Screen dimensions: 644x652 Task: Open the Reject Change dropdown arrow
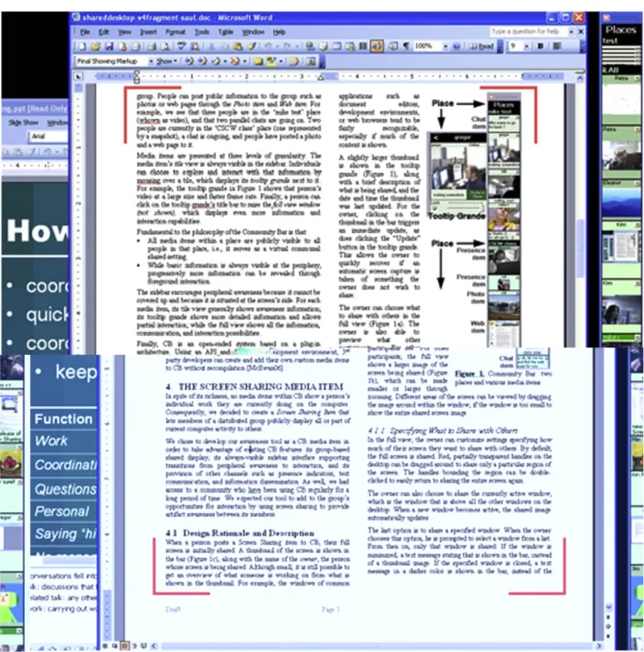pyautogui.click(x=244, y=62)
